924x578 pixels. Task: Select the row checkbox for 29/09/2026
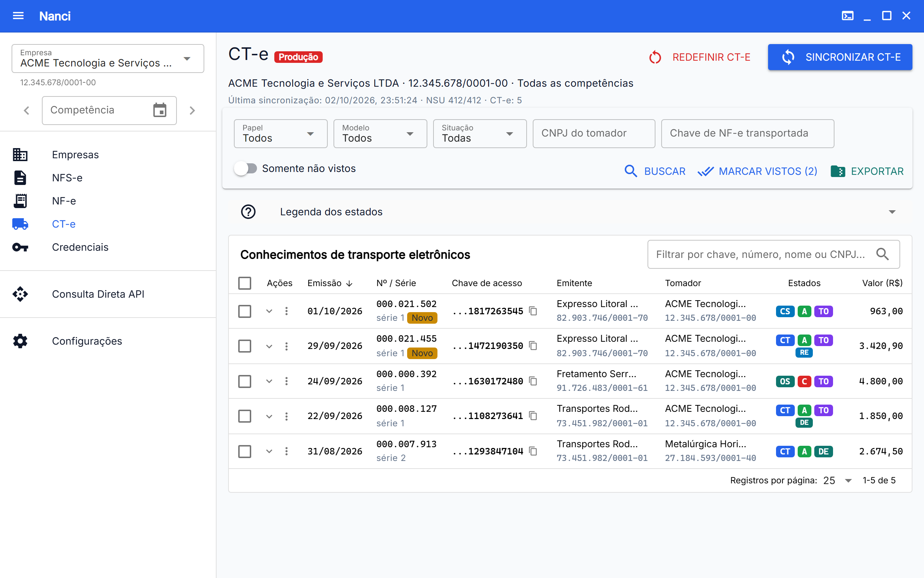tap(245, 346)
